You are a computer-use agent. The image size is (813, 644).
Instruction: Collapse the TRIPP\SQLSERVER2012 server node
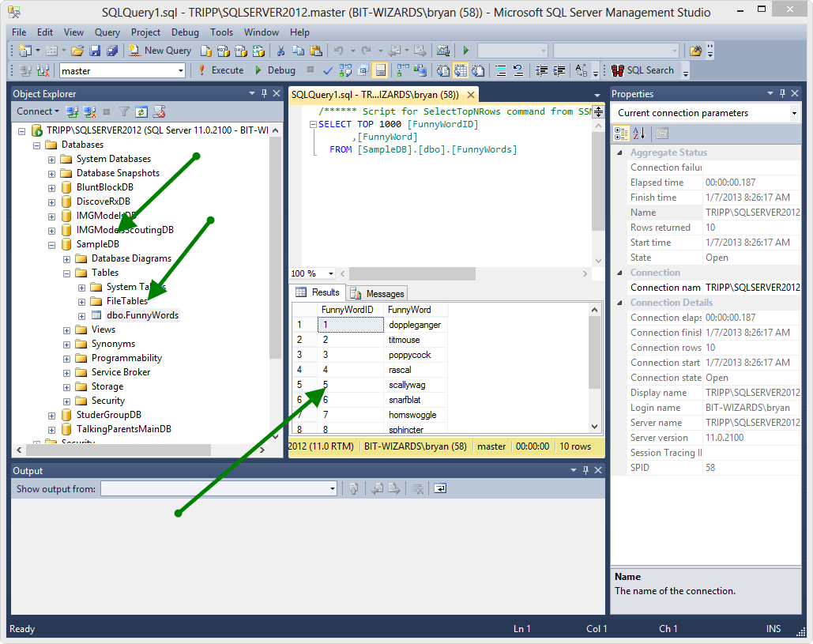(22, 131)
